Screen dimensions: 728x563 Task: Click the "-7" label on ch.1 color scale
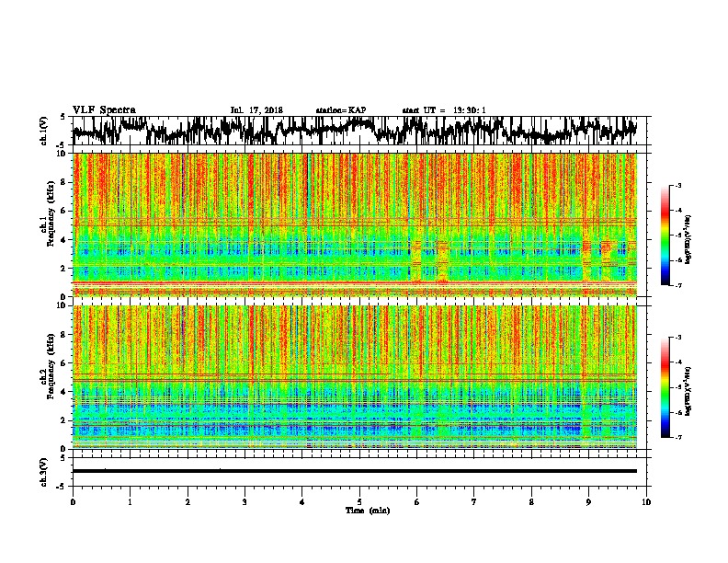[677, 285]
